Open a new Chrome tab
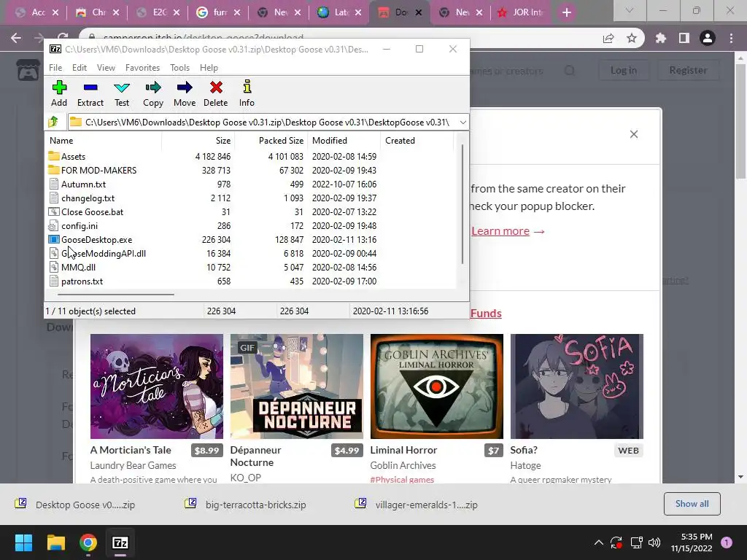The height and width of the screenshot is (560, 747). 566,12
